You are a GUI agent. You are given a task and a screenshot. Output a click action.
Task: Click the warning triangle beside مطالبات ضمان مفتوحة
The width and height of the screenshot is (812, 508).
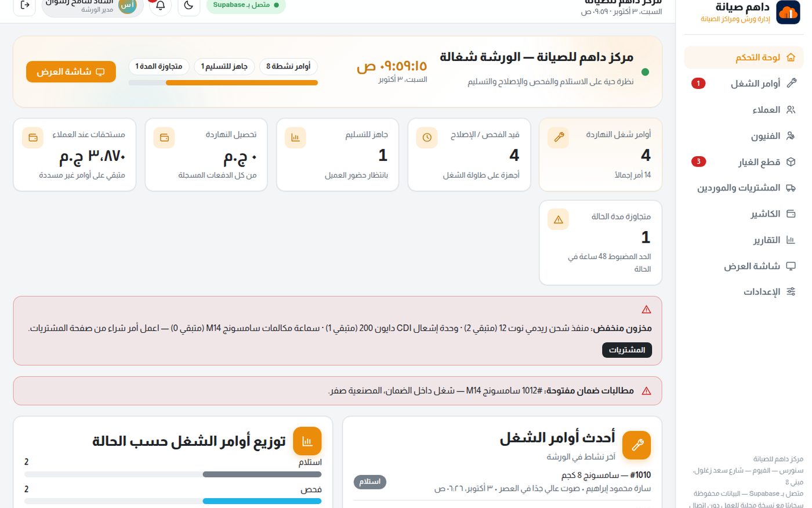pyautogui.click(x=647, y=391)
